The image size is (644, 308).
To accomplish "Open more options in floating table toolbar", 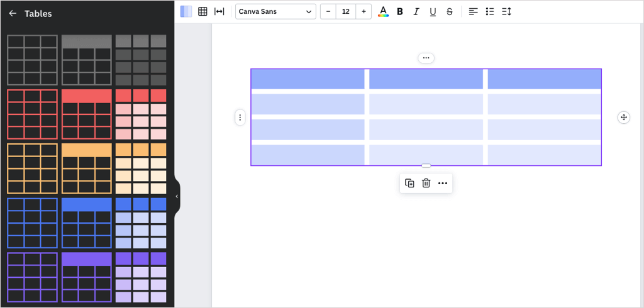I will point(443,183).
